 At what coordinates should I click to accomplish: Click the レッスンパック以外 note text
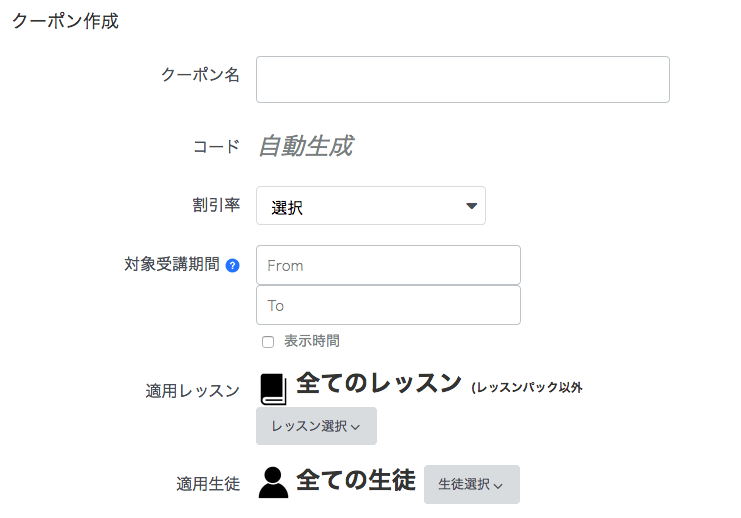tap(526, 388)
